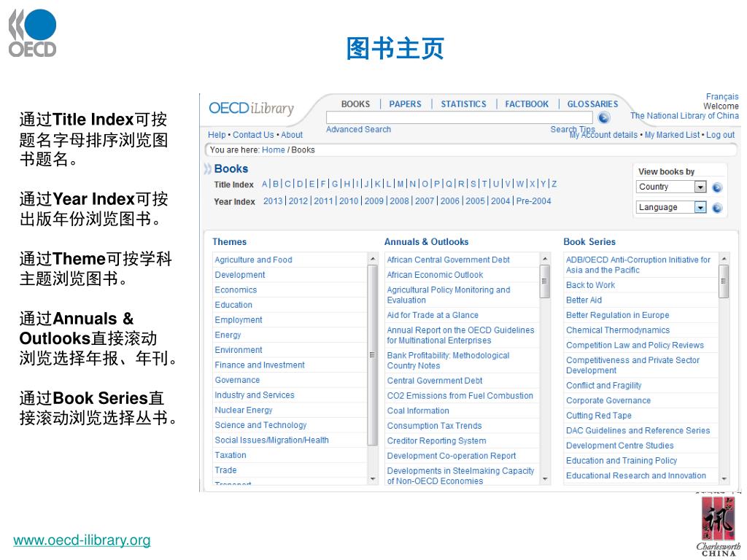Click the search input field

[460, 117]
